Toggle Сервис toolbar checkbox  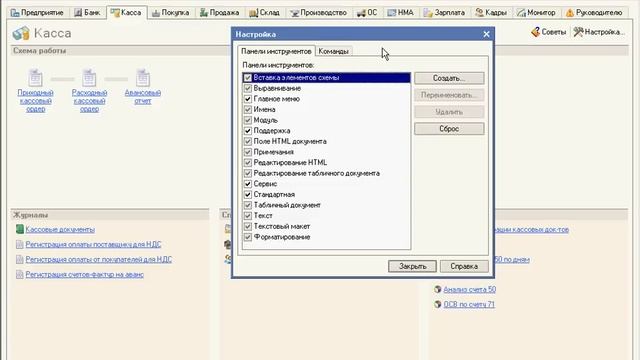pos(248,184)
